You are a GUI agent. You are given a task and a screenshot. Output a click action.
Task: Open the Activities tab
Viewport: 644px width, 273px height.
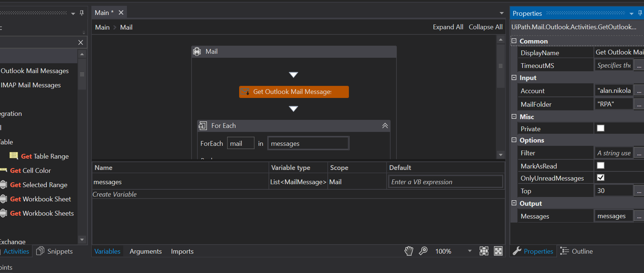(x=16, y=251)
